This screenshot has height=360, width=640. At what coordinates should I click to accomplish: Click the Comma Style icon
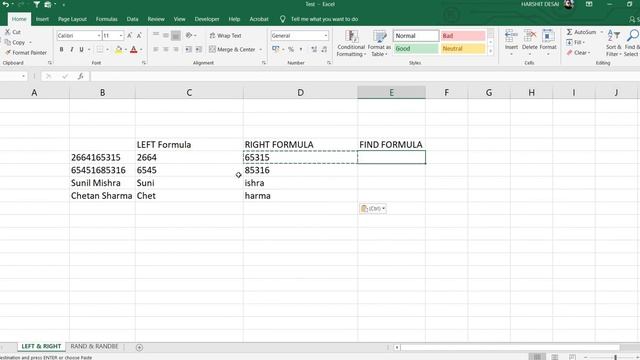pyautogui.click(x=301, y=49)
